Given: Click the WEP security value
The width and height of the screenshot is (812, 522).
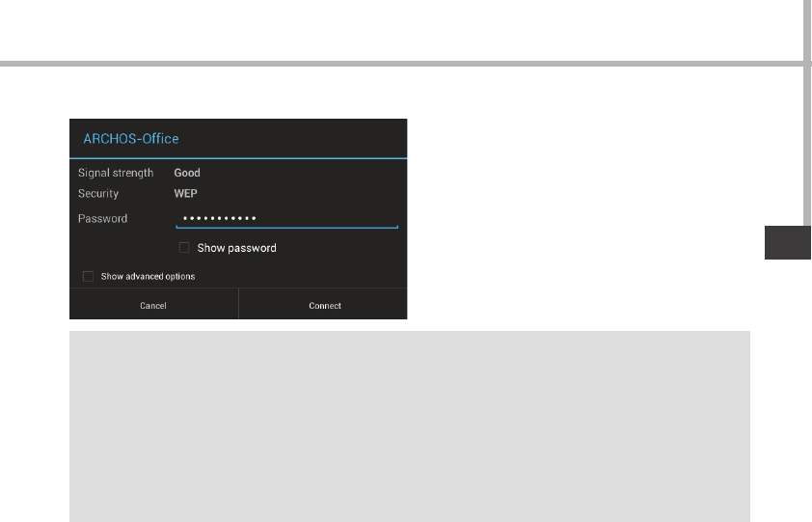Looking at the screenshot, I should point(185,193).
